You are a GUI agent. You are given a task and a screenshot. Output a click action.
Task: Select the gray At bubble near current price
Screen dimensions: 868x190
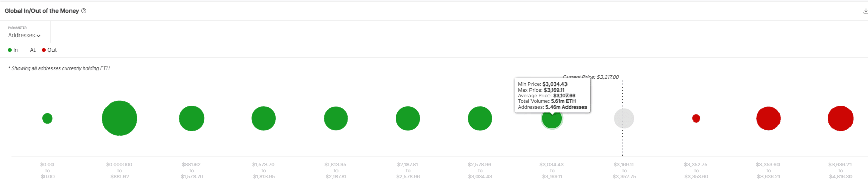tap(624, 118)
